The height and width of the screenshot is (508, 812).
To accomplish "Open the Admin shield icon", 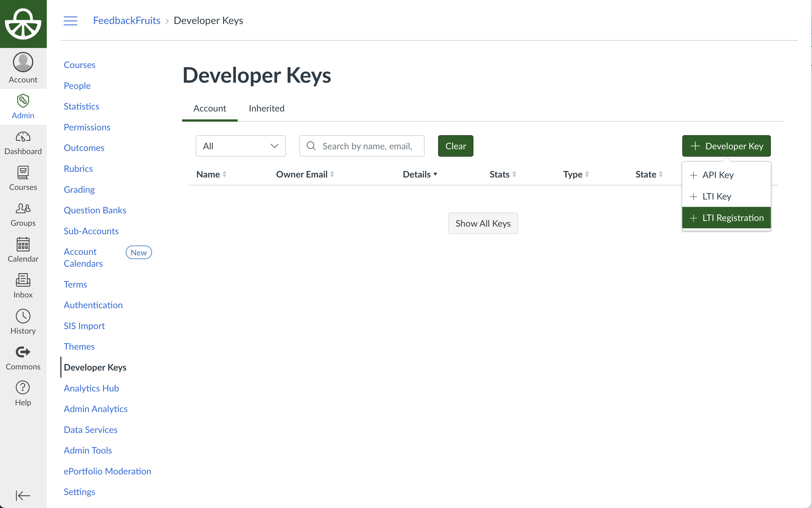I will [23, 100].
